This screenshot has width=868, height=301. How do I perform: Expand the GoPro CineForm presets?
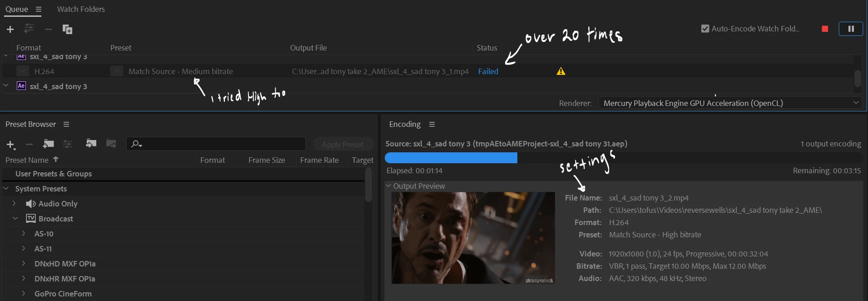pyautogui.click(x=24, y=293)
